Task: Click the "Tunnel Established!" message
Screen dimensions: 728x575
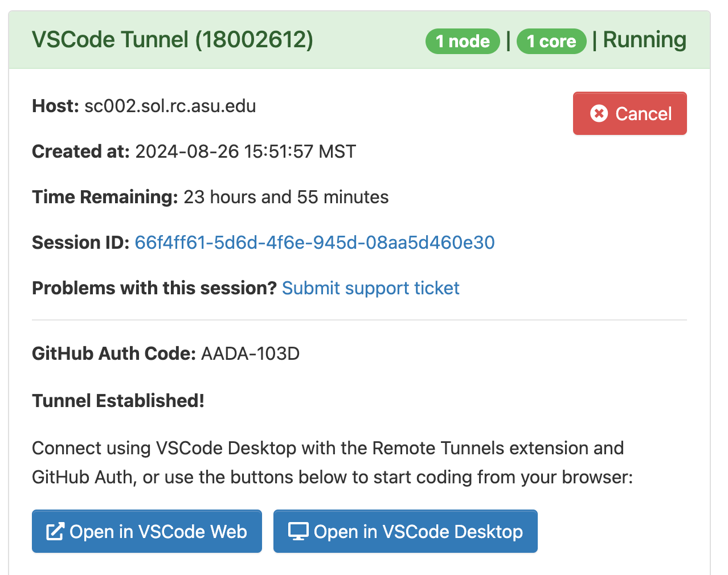Action: coord(118,401)
